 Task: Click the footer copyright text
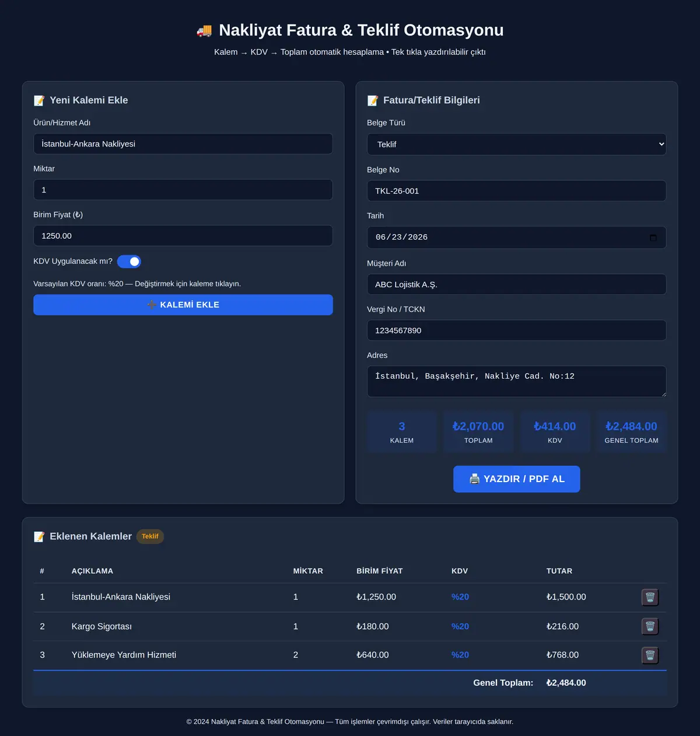tap(350, 722)
